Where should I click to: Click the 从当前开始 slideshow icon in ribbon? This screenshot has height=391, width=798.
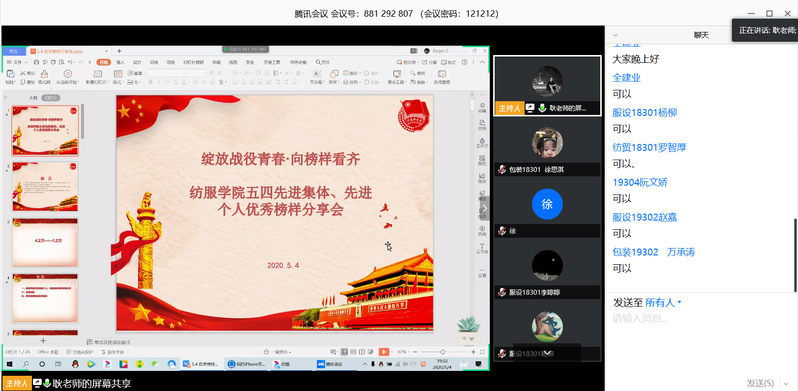pos(67,74)
